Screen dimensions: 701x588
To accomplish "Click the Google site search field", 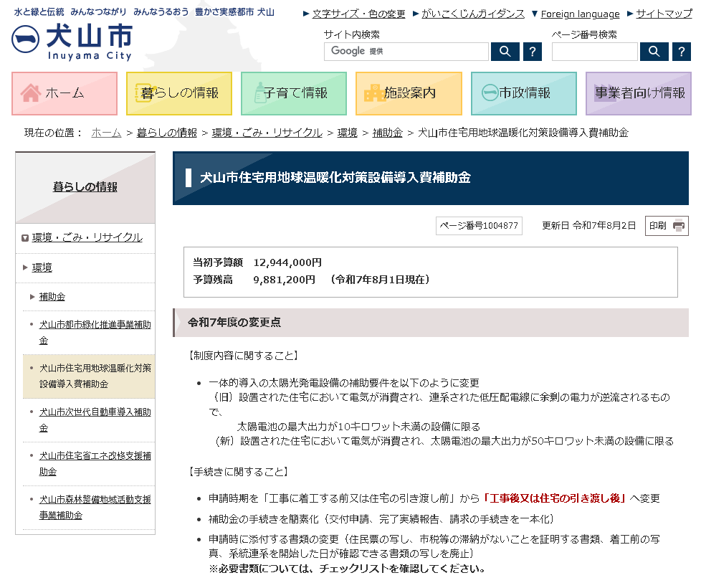I will 406,52.
